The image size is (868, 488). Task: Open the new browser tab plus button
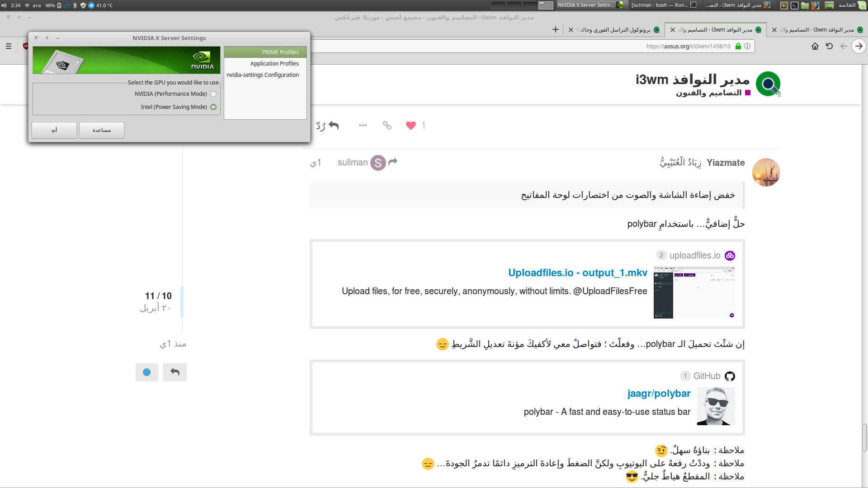[556, 30]
